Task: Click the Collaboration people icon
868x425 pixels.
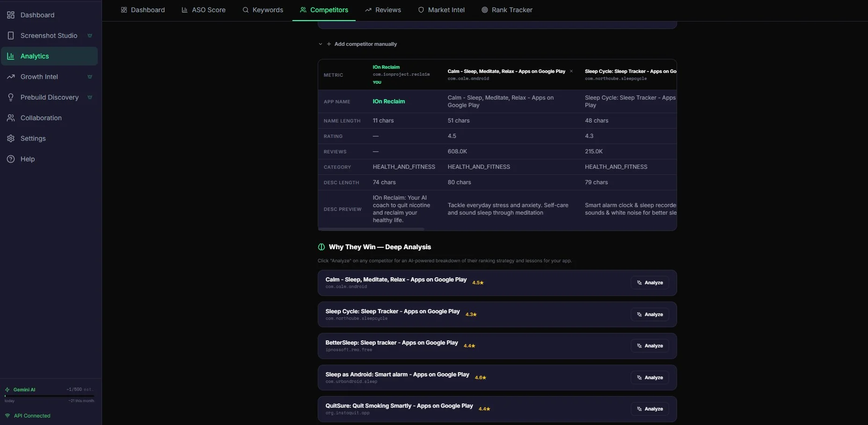Action: pyautogui.click(x=11, y=118)
